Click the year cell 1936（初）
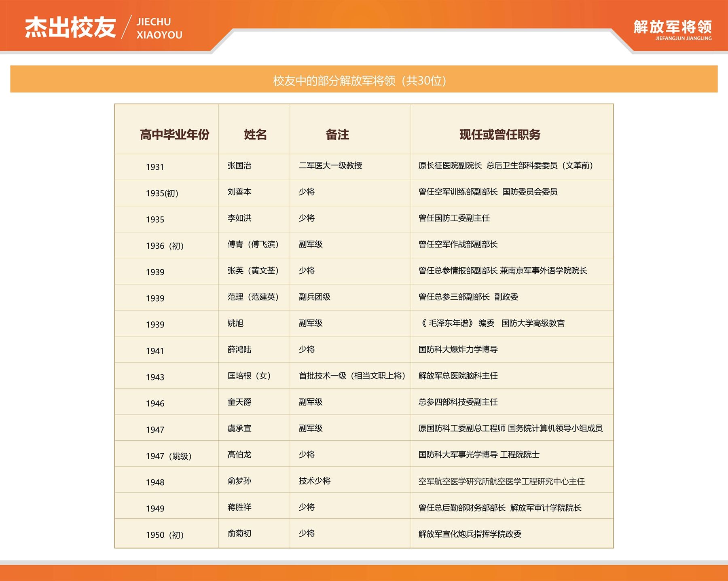 click(x=165, y=246)
